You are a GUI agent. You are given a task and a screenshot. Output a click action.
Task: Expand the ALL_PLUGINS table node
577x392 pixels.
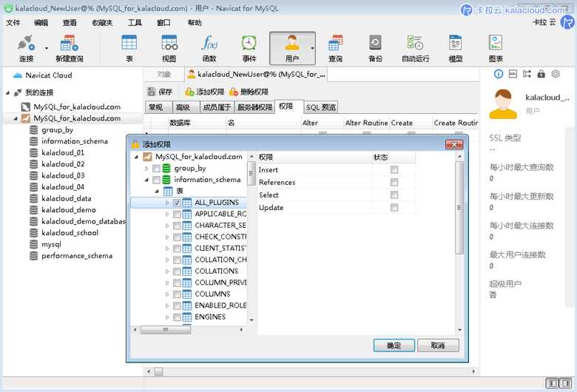167,203
